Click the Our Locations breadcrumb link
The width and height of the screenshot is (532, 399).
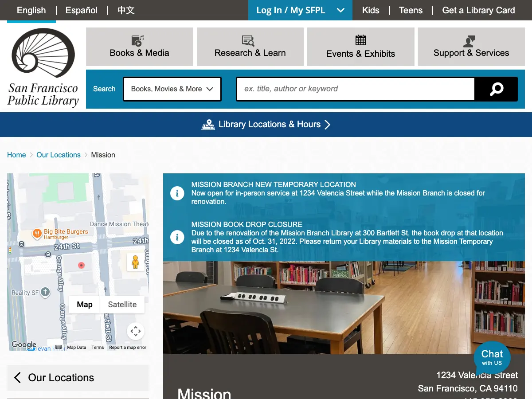59,155
